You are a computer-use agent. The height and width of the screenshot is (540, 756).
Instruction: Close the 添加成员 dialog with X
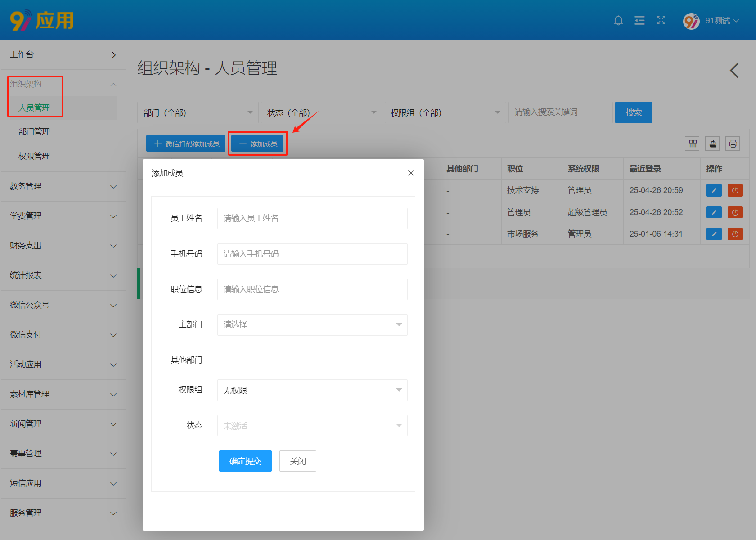point(411,173)
